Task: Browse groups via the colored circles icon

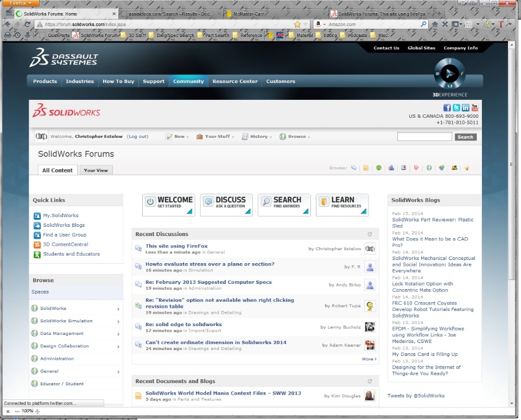Action: (442, 168)
